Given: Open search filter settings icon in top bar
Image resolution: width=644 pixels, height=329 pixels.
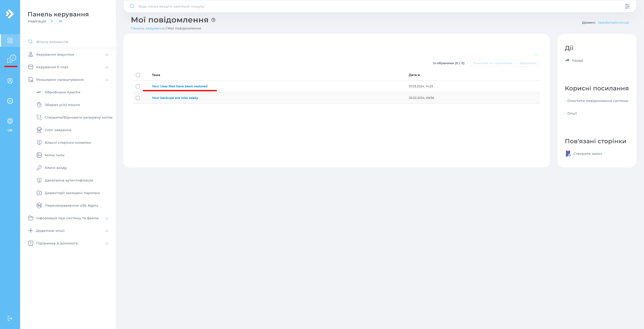Looking at the screenshot, I should click(627, 6).
